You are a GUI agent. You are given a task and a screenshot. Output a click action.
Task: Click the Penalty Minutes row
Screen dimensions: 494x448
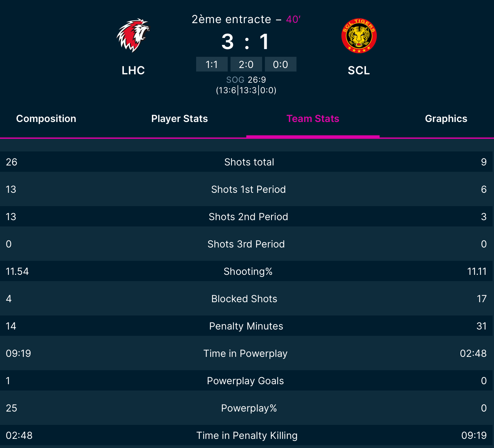coord(246,326)
